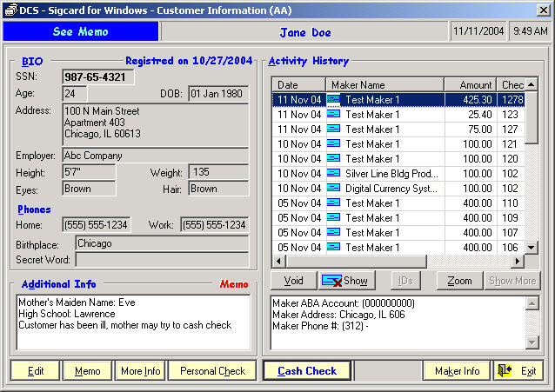Click the Employer field Abc Company

(x=156, y=156)
